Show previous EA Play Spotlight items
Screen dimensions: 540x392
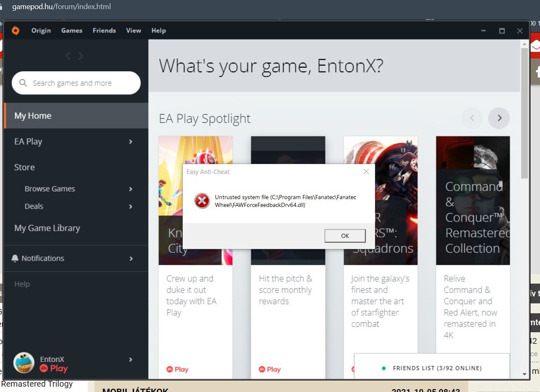click(x=472, y=118)
